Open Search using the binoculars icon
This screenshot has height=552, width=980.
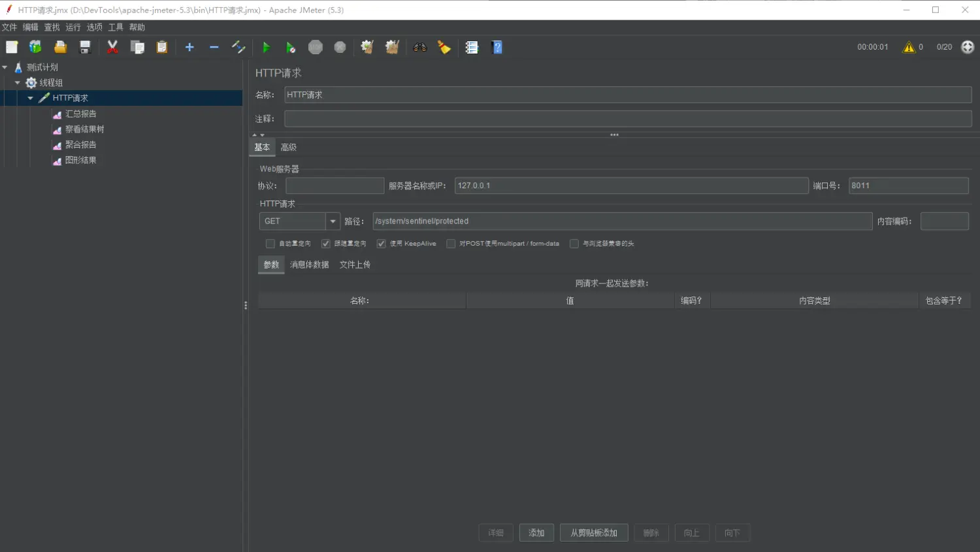click(x=420, y=47)
